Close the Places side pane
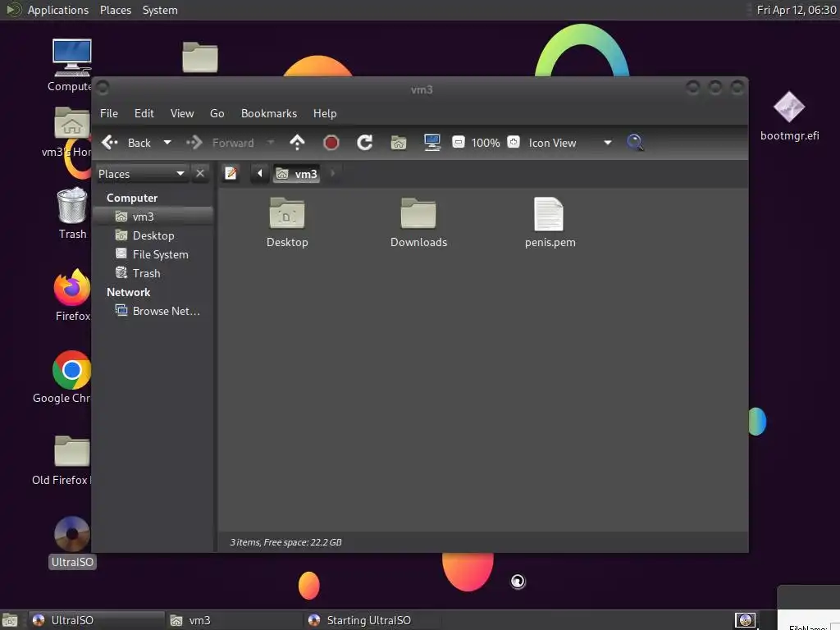The image size is (840, 630). pos(200,174)
